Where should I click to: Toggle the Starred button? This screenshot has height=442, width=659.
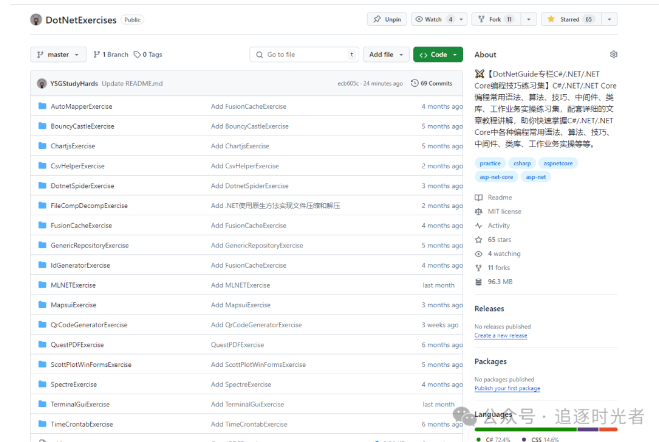tap(571, 19)
